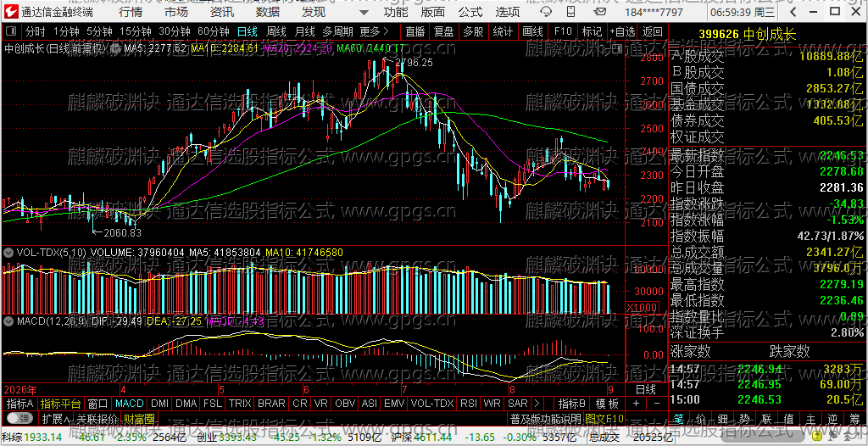The height and width of the screenshot is (446, 868).
Task: Select the 筹 chip distribution tab
Action: [x=856, y=418]
